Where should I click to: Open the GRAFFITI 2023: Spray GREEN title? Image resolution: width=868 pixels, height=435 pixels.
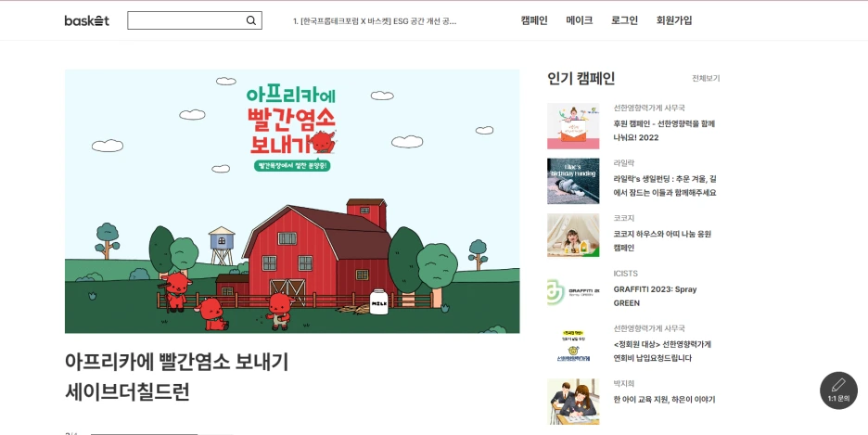[655, 296]
